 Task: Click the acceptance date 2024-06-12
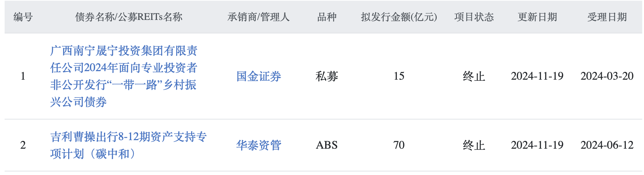(607, 145)
